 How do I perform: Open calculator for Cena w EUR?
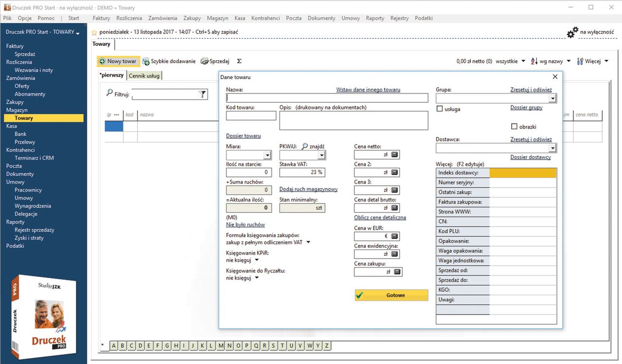(395, 236)
